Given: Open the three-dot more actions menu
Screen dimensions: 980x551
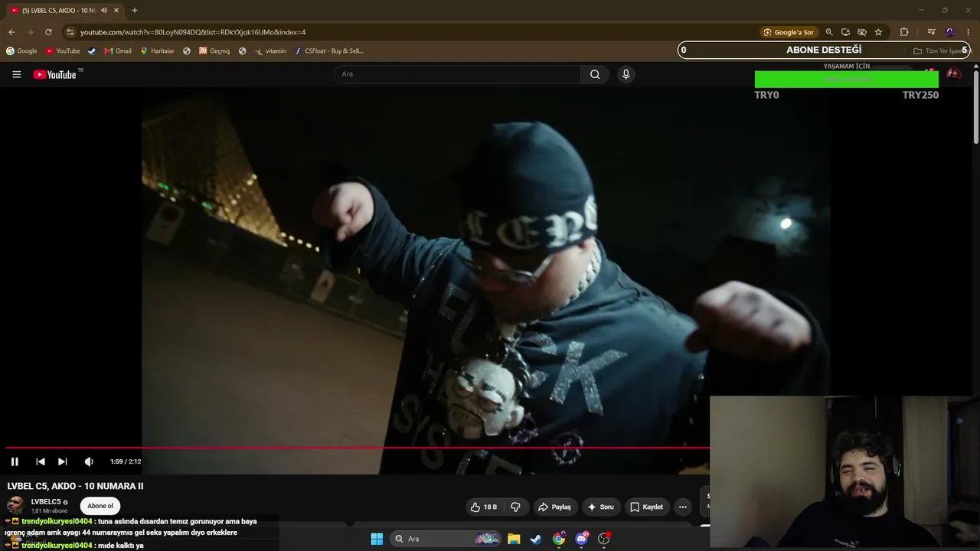Looking at the screenshot, I should tap(682, 507).
